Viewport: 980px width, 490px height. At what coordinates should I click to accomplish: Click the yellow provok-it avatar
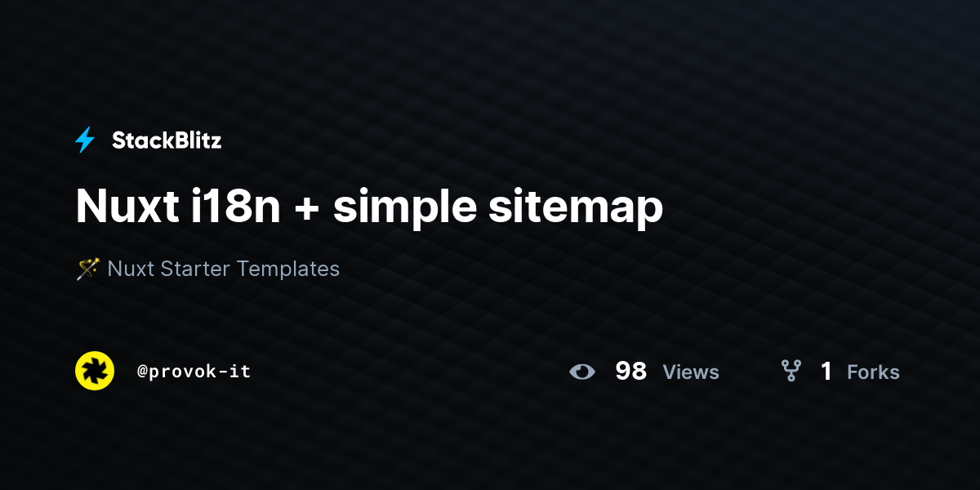pos(95,371)
